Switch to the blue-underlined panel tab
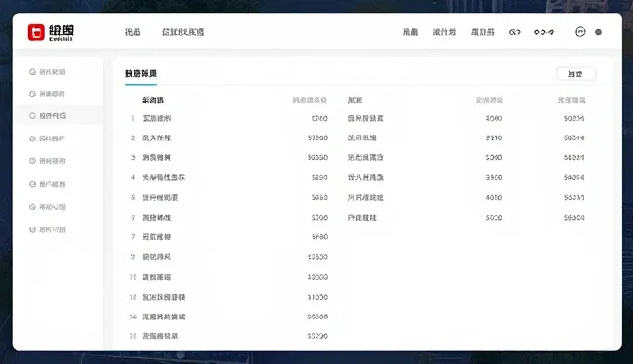The image size is (633, 364). click(x=140, y=74)
